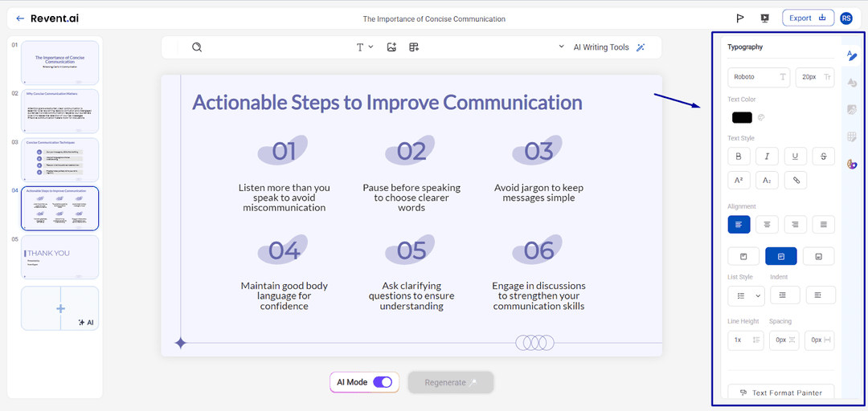This screenshot has width=868, height=411.
Task: Open the Roboto font family dropdown
Action: 759,77
